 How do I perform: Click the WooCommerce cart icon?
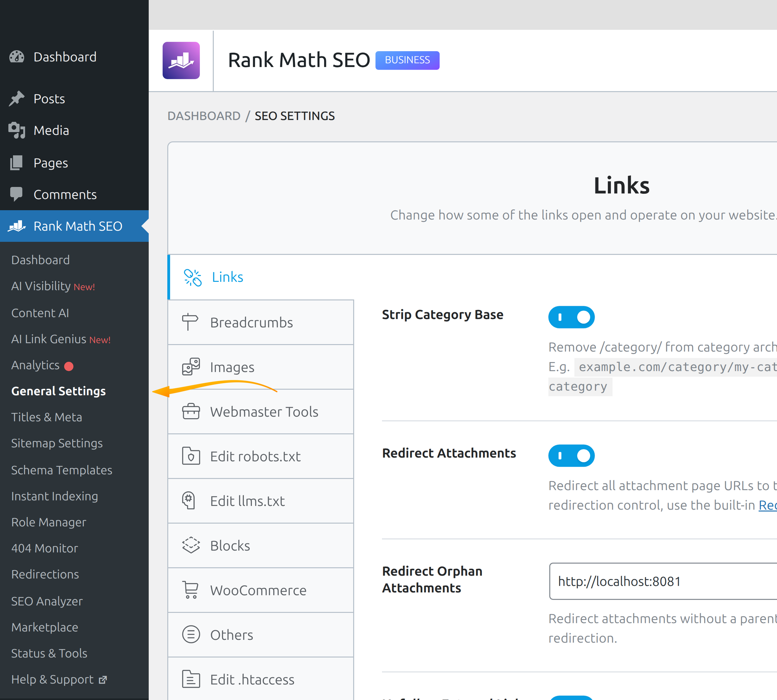click(190, 590)
